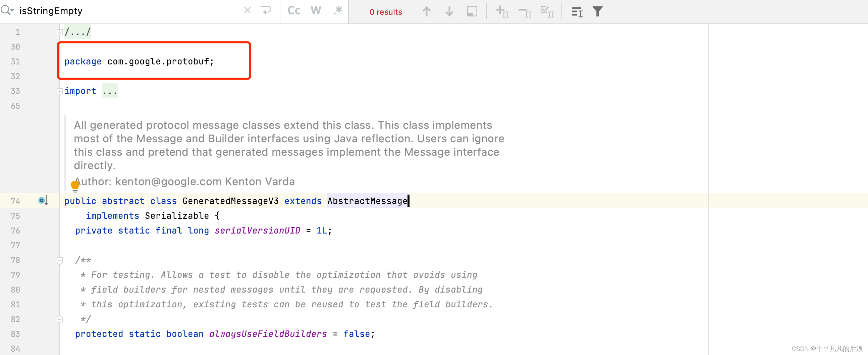Click the lightbulb intention actions icon
Viewport: 868px width, 355px height.
click(x=75, y=185)
